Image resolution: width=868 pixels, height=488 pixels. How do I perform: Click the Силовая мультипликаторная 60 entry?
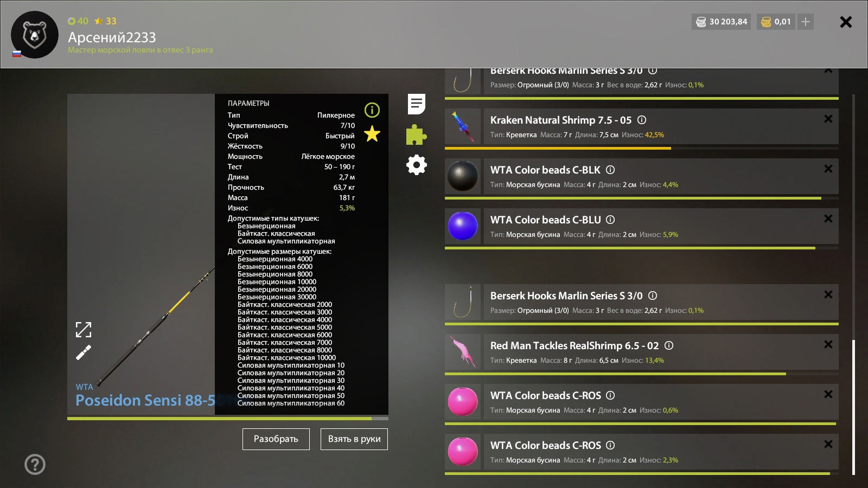(291, 403)
